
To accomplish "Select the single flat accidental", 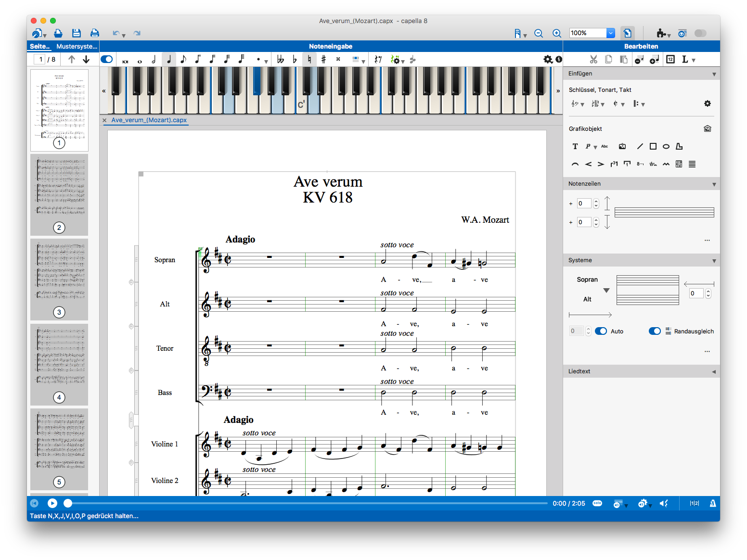I will click(295, 59).
